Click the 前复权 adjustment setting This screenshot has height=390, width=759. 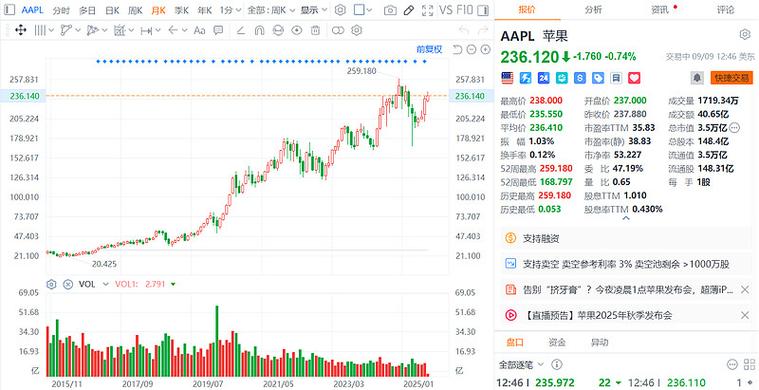429,49
